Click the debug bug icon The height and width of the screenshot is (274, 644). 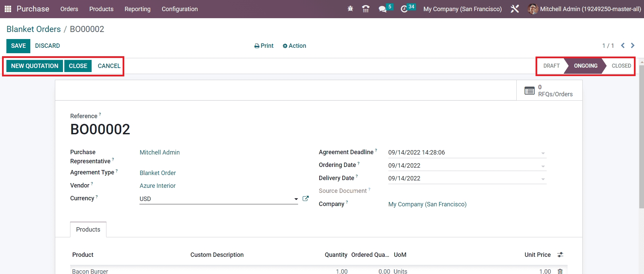click(x=350, y=9)
